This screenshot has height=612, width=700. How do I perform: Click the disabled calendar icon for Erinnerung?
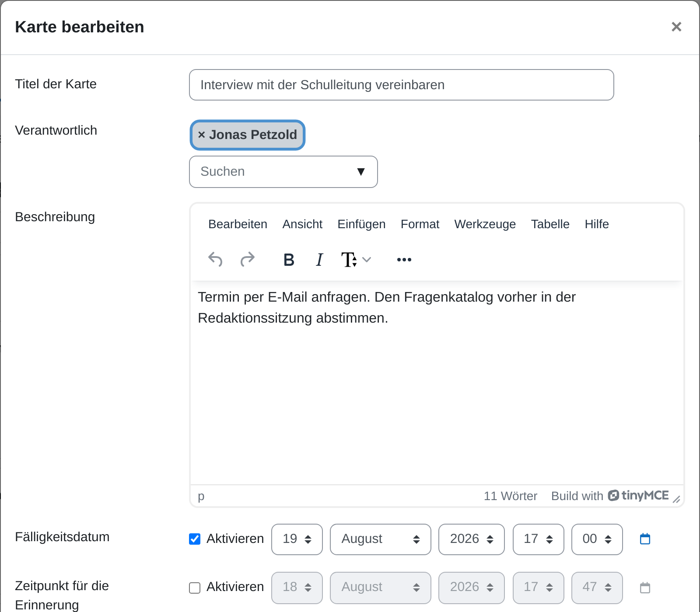tap(645, 588)
